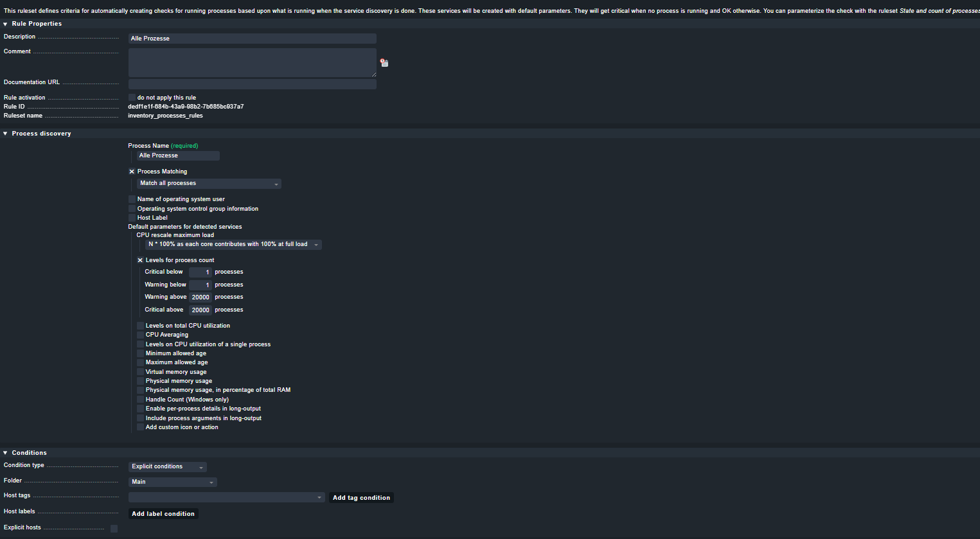Viewport: 980px width, 539px height.
Task: Enable the CPU Averaging option
Action: (140, 335)
